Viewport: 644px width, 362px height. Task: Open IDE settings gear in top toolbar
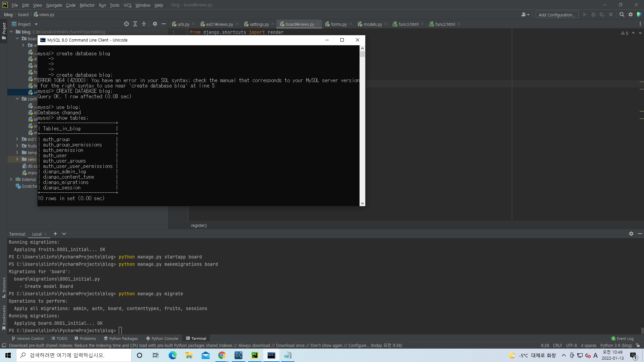pos(631,14)
